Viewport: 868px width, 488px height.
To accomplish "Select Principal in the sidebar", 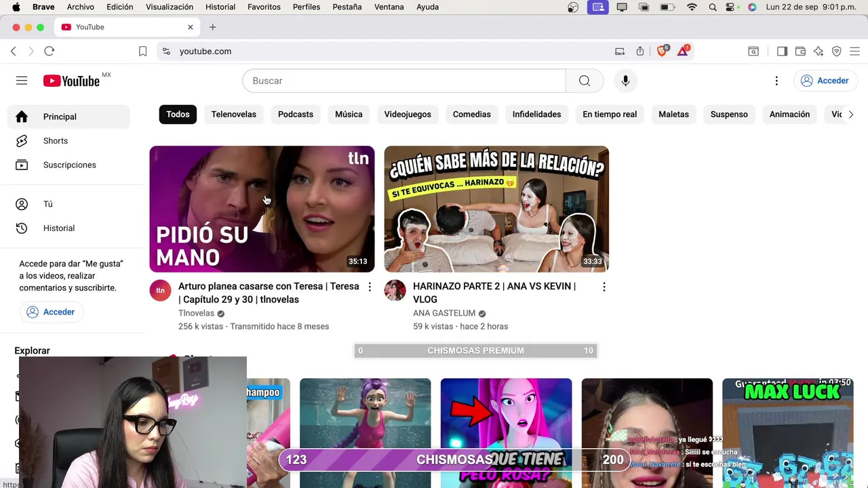I will click(68, 117).
